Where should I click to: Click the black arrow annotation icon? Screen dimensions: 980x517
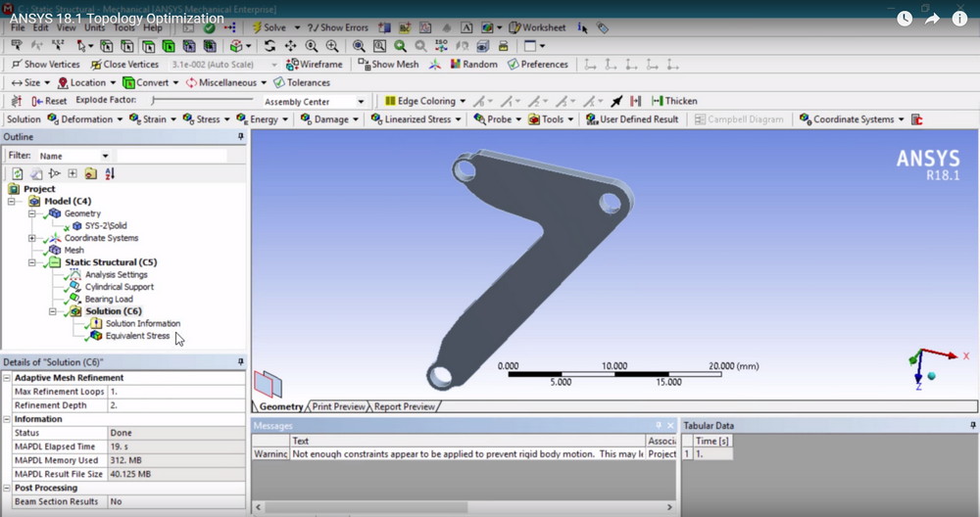point(616,101)
